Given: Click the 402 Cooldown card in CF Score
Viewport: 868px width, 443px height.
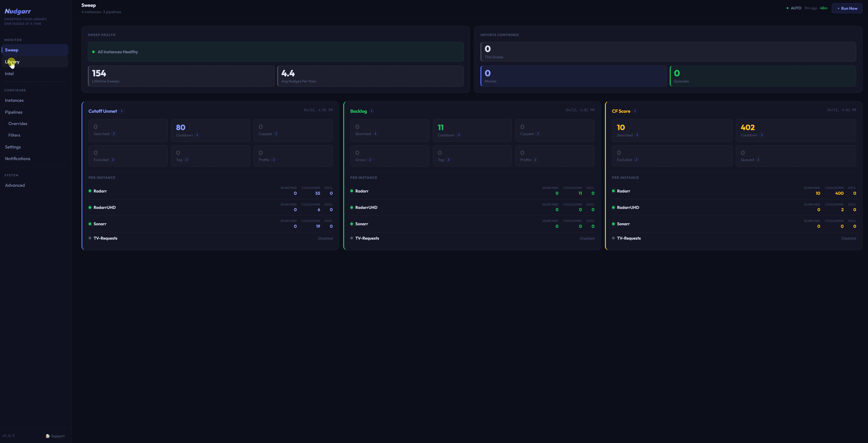Looking at the screenshot, I should (x=796, y=131).
